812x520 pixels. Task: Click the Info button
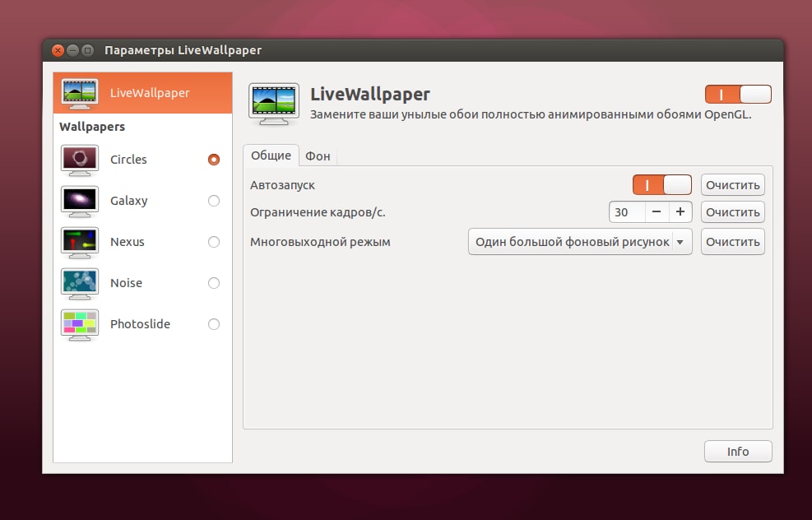[738, 452]
